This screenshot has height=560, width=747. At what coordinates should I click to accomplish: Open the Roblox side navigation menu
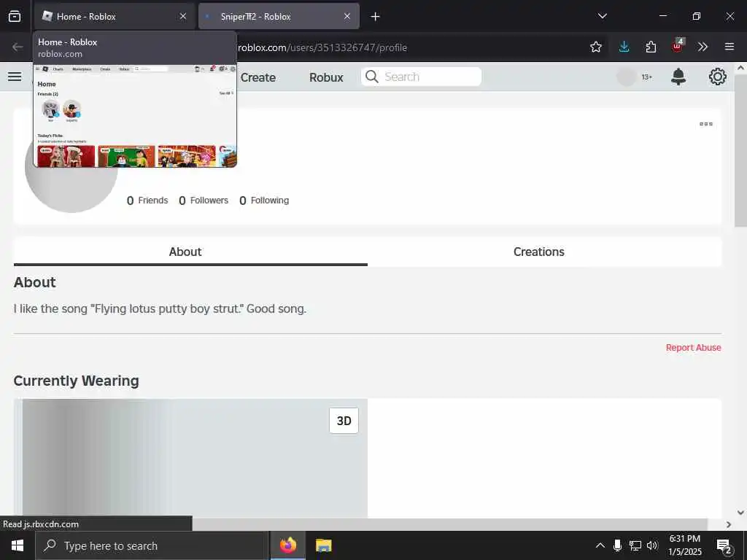[x=15, y=76]
